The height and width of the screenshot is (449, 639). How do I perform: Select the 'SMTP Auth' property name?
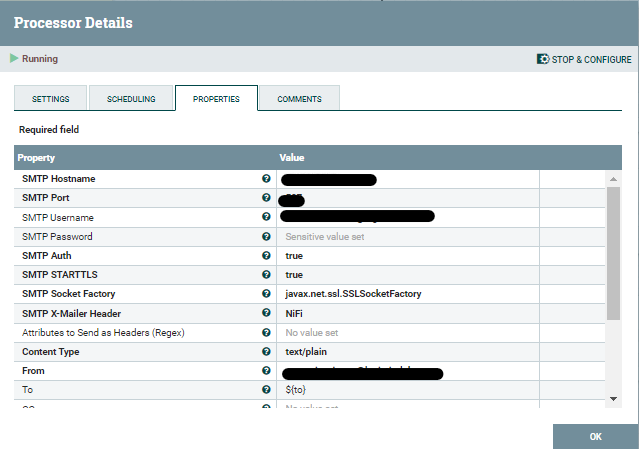tap(46, 256)
